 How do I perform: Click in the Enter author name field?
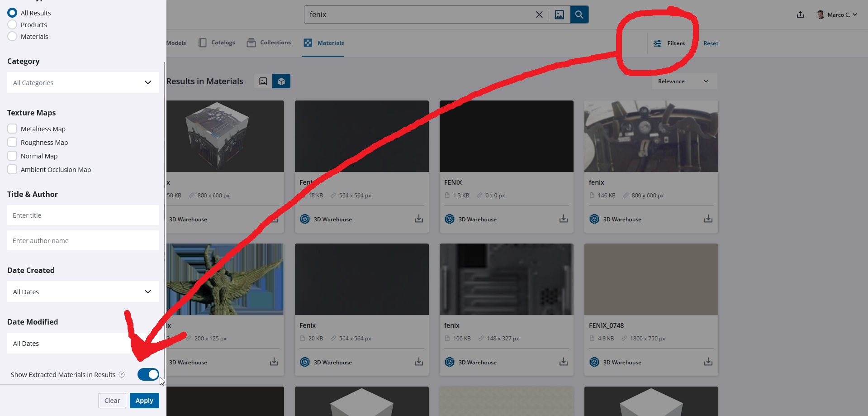point(83,241)
